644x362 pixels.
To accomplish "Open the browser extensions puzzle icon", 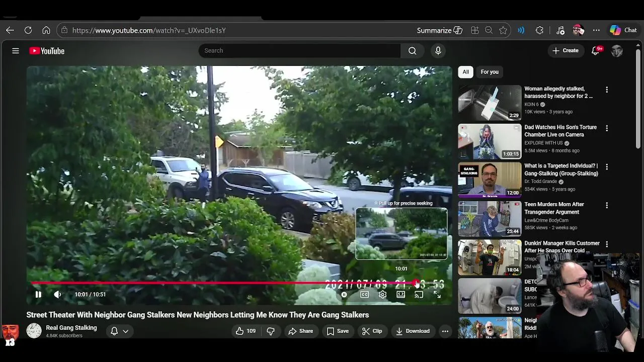I will (x=539, y=30).
